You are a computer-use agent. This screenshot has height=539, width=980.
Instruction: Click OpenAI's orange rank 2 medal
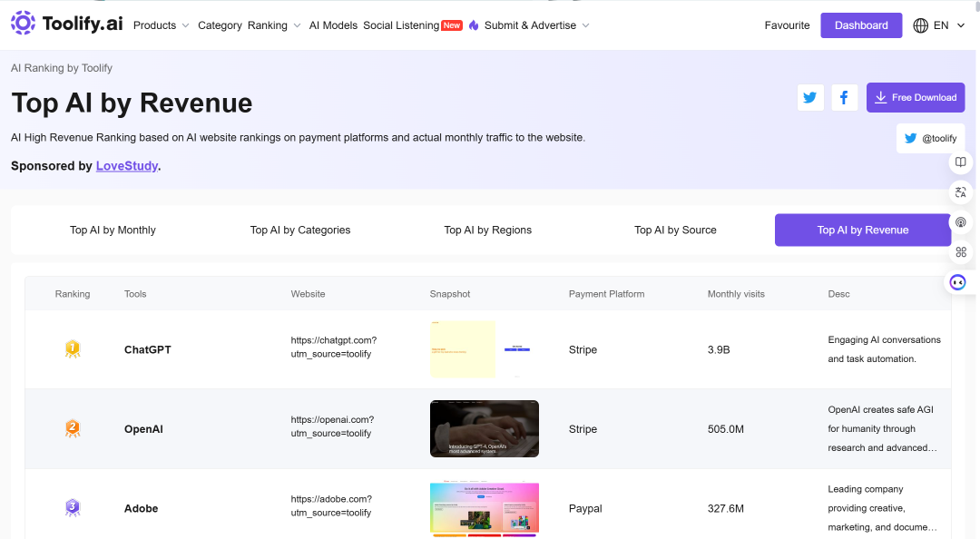[73, 428]
